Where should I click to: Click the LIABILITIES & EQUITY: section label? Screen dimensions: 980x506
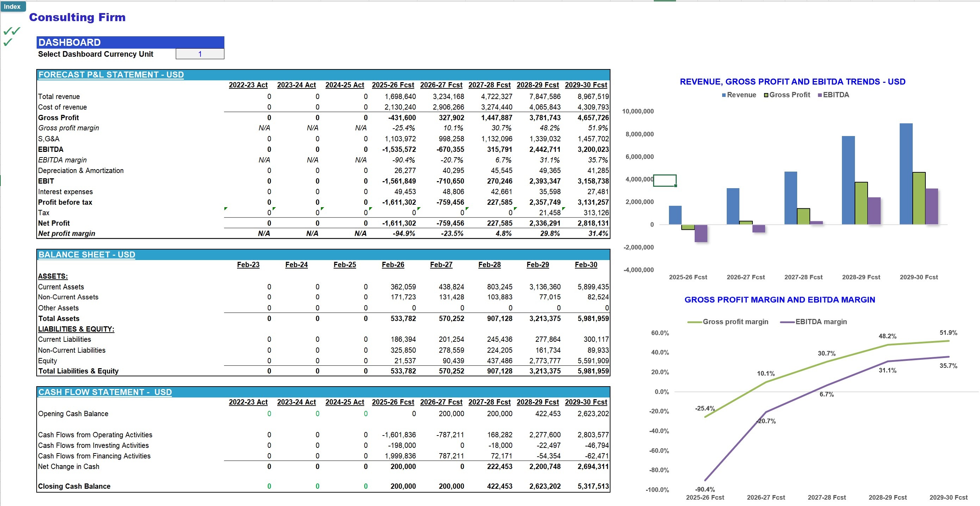(76, 329)
